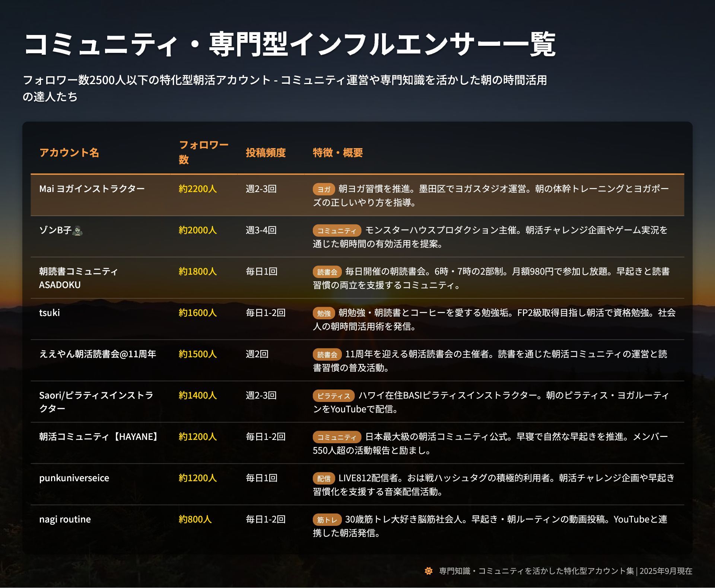Click コミュニティ badge in HAYANE row

(337, 437)
